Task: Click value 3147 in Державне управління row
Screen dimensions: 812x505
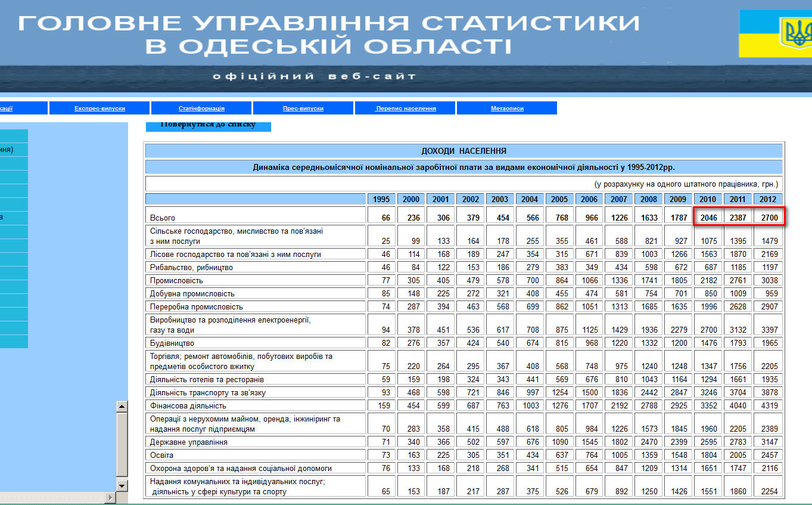Action: click(769, 442)
